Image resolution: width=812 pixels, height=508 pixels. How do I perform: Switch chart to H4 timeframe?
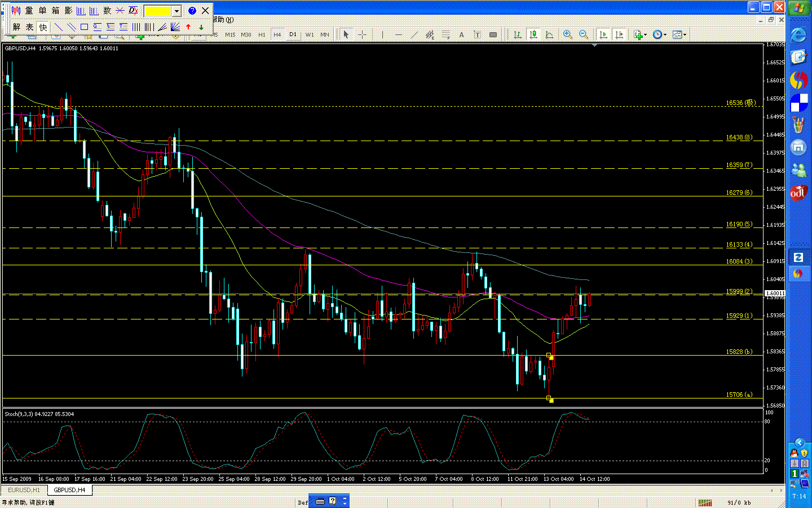point(277,35)
